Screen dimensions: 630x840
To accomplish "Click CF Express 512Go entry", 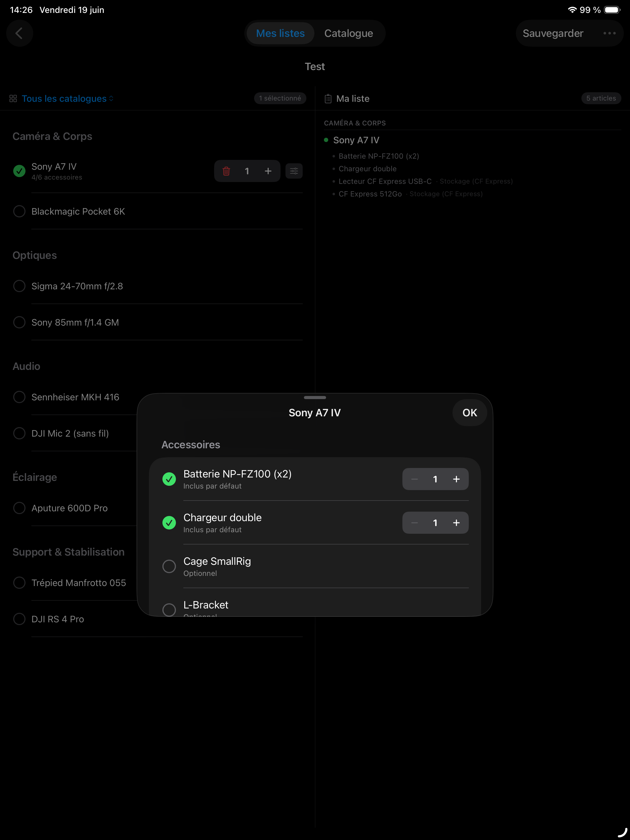I will 370,194.
